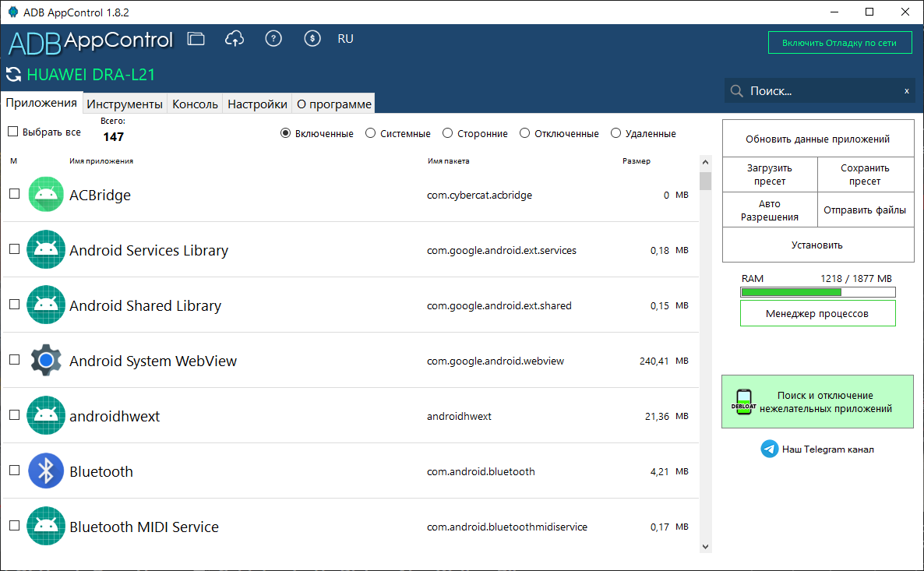Click the device refresh arrows icon
This screenshot has width=924, height=571.
click(13, 75)
